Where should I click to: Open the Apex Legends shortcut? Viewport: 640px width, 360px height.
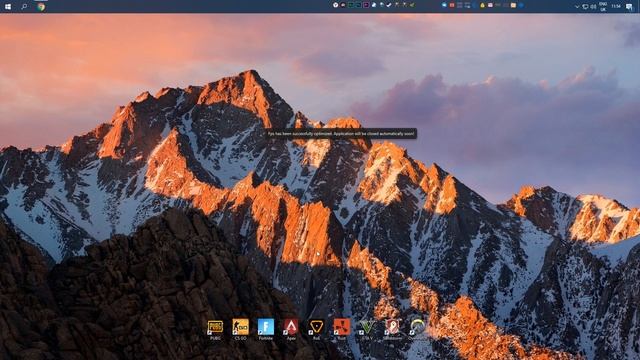[291, 329]
